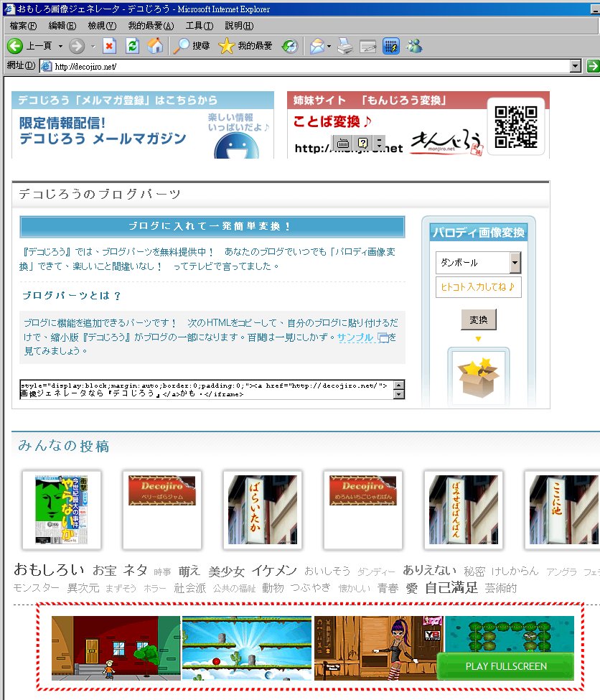Open the ばらいたか signboard thumbnail
The image size is (600, 700).
(x=263, y=509)
